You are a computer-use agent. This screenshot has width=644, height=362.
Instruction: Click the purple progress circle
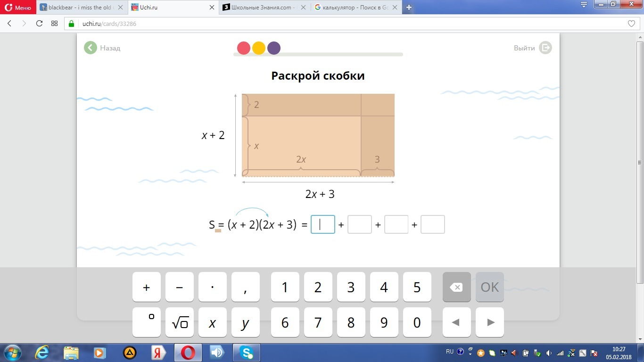[274, 48]
